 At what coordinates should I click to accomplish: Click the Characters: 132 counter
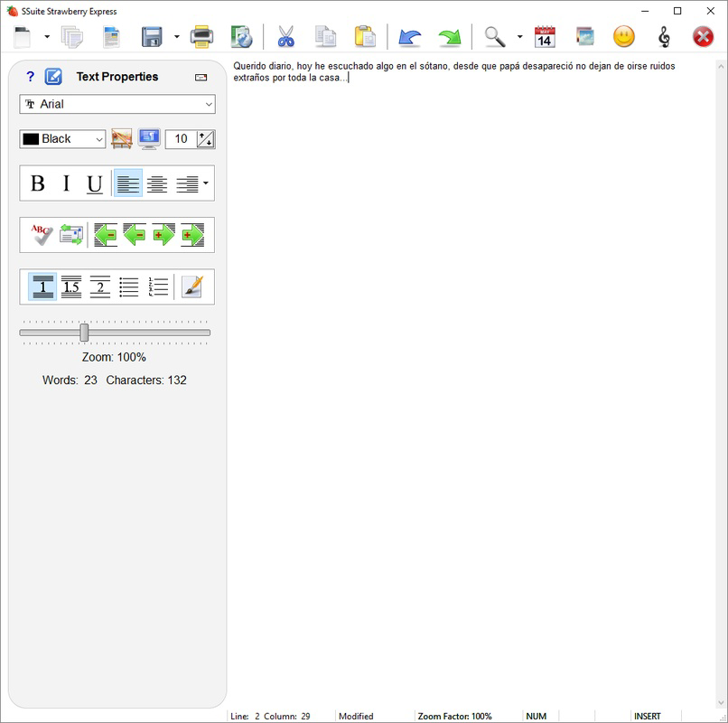coord(146,380)
